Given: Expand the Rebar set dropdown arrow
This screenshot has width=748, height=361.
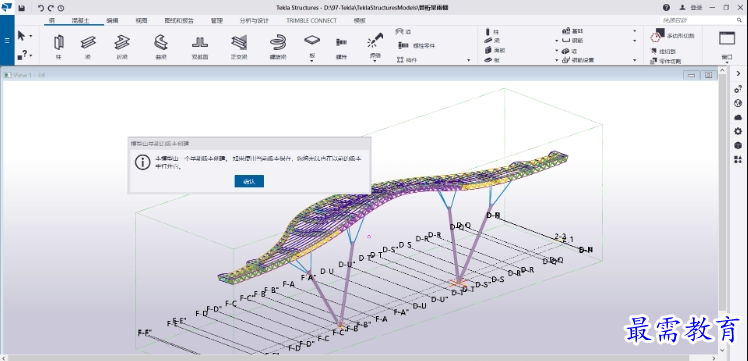Looking at the screenshot, I should (x=634, y=61).
